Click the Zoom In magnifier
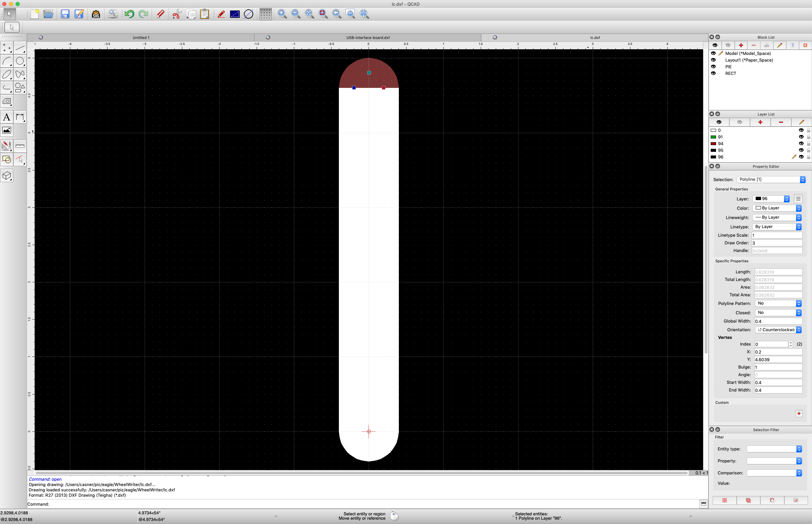The height and width of the screenshot is (524, 812). [282, 14]
